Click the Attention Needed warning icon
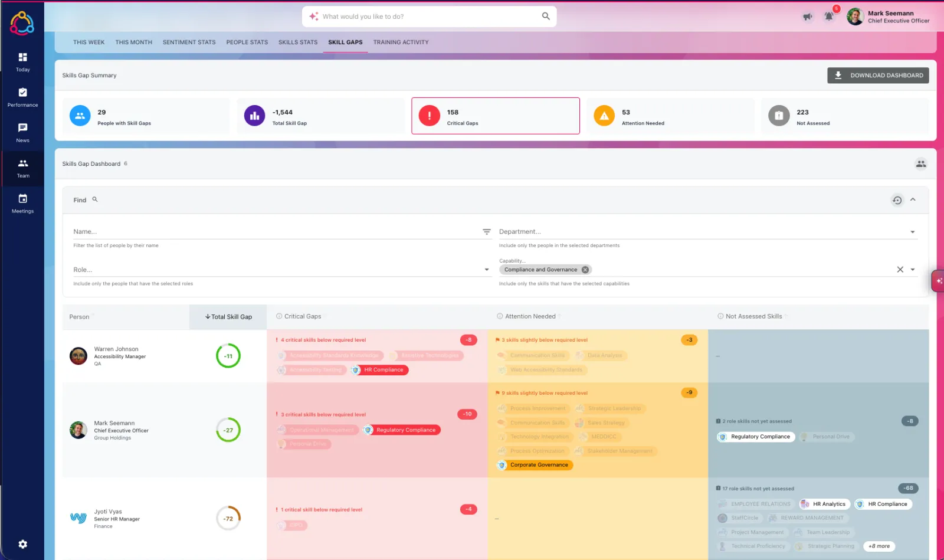Image resolution: width=944 pixels, height=560 pixels. [604, 116]
